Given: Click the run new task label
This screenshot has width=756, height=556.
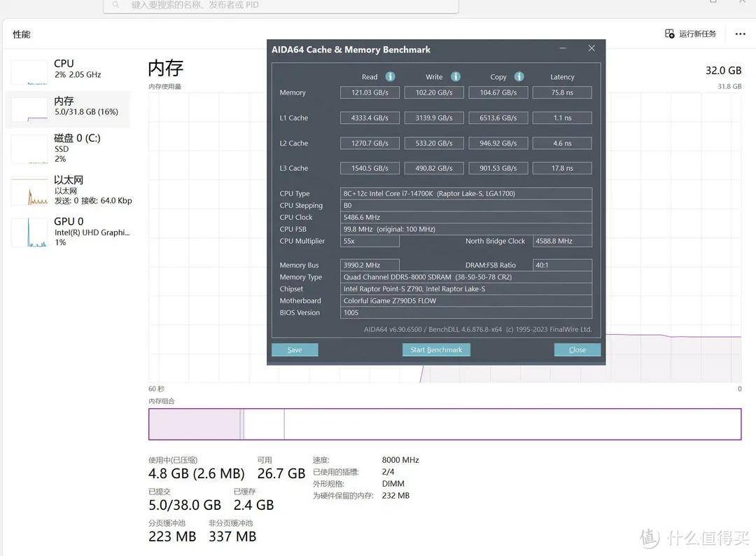Looking at the screenshot, I should [x=697, y=34].
